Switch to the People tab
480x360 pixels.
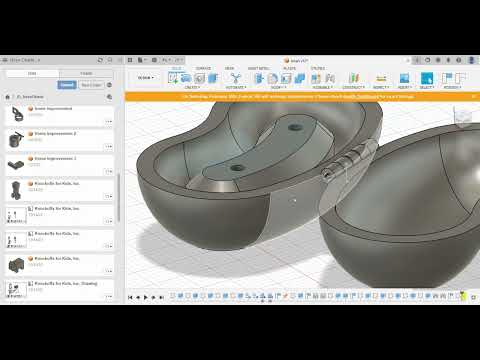[x=86, y=73]
